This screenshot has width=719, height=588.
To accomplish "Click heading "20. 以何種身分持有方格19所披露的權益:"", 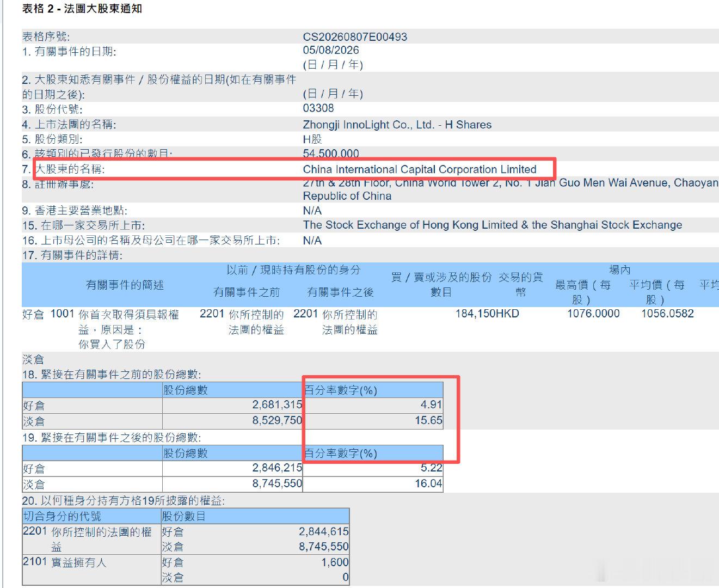I will (124, 501).
